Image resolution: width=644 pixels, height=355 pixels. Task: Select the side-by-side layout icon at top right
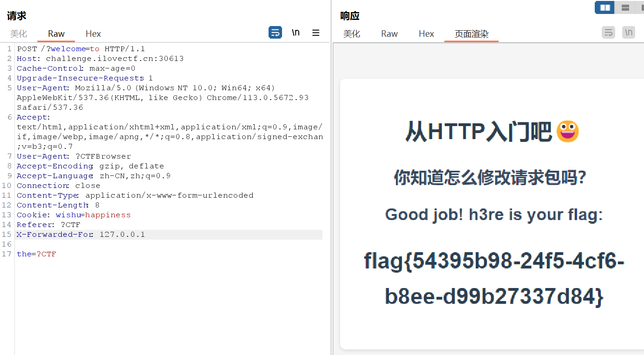pyautogui.click(x=604, y=7)
